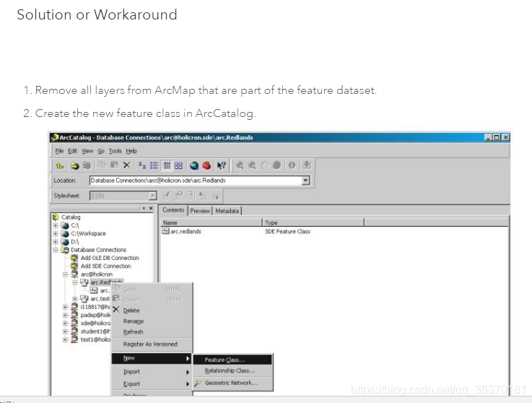This screenshot has width=532, height=403.
Task: Expand the arc.test dataset node
Action: tap(75, 299)
